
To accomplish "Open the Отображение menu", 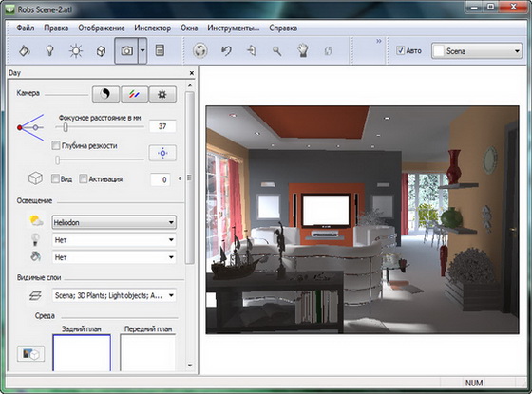I will (102, 28).
